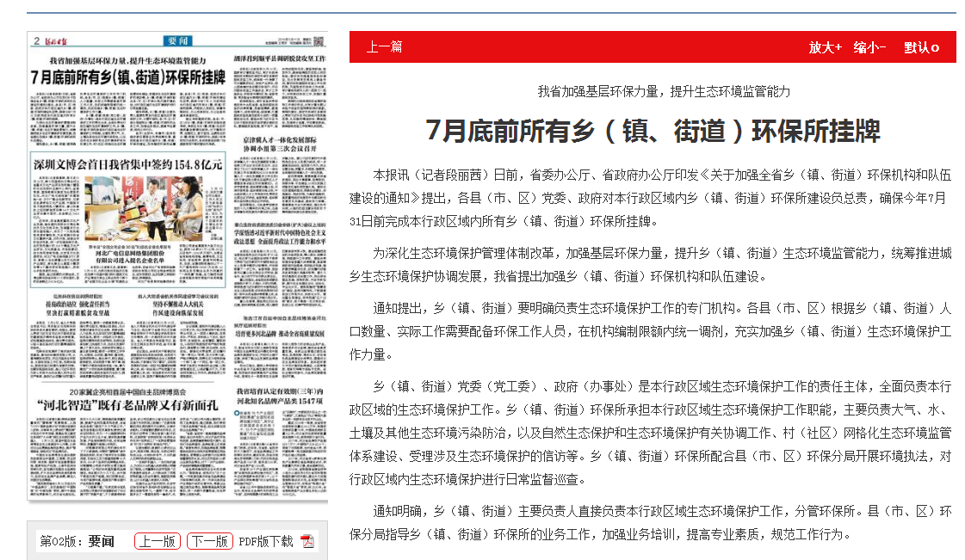Viewport: 965px width, 560px height.
Task: Open the 深圳文博会 154.8亿元 article in thumbnail
Action: coord(127,163)
